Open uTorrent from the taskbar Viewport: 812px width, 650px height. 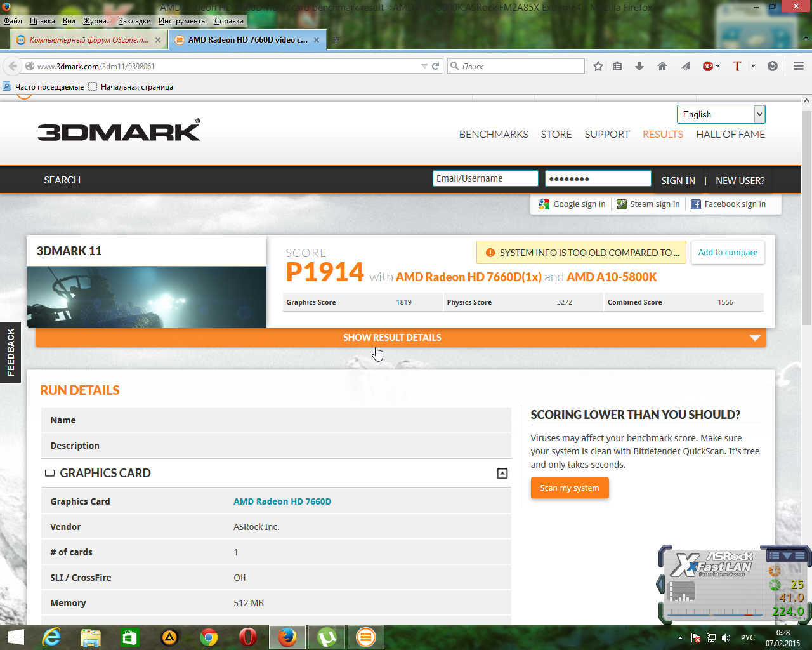click(327, 637)
